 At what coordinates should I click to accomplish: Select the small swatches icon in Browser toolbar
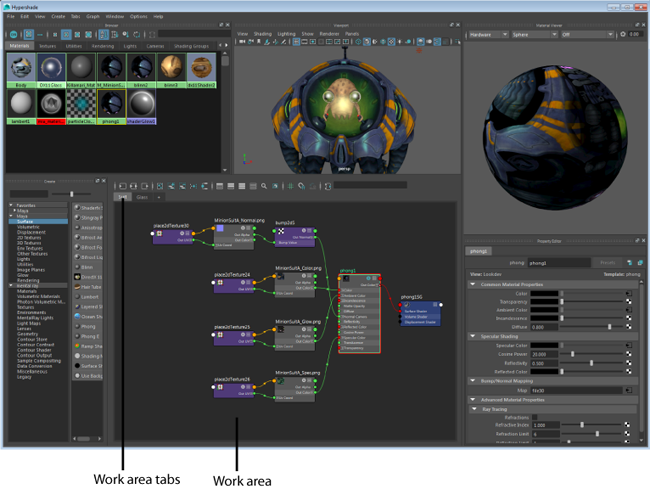coord(55,34)
